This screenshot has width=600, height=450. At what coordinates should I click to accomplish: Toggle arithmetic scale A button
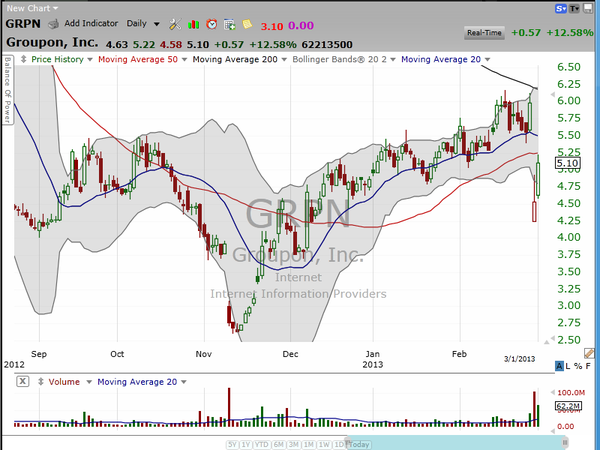[x=559, y=366]
